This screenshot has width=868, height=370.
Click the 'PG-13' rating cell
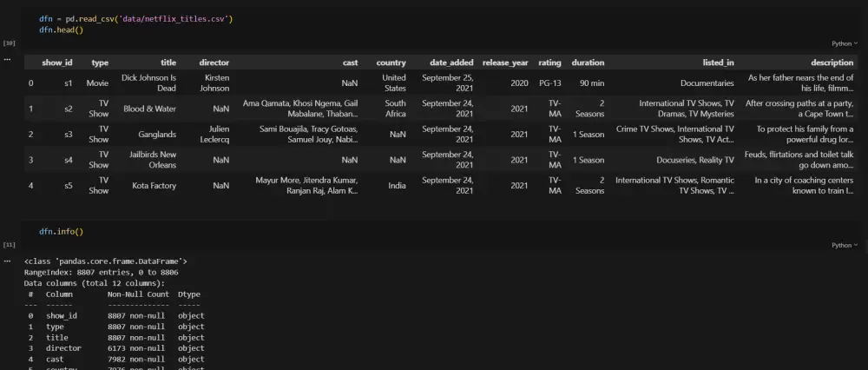(x=550, y=83)
